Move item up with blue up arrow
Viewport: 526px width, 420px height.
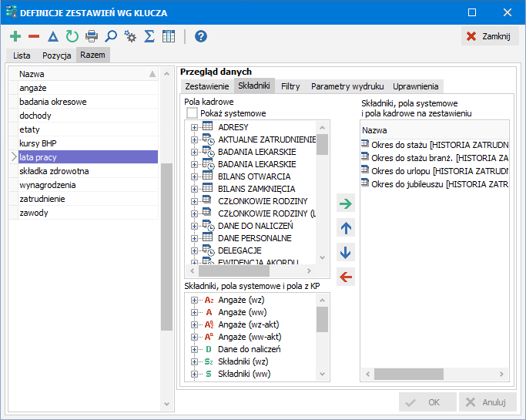pos(346,228)
